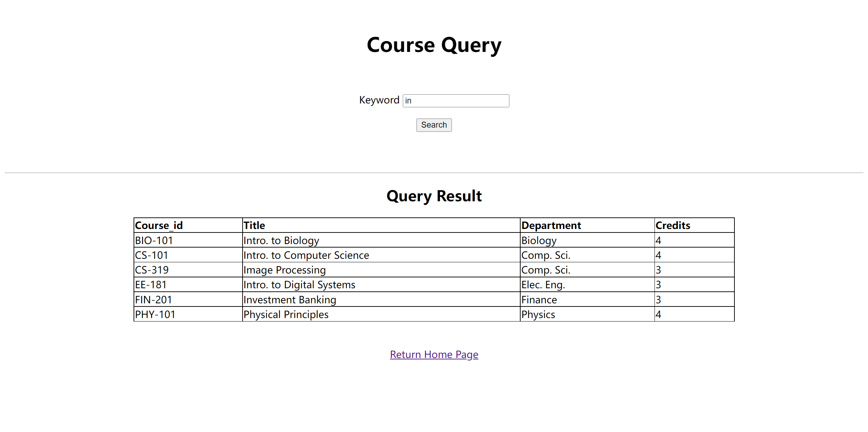Click the Intro. to Biology title
Screen dimensions: 868x432
(281, 241)
